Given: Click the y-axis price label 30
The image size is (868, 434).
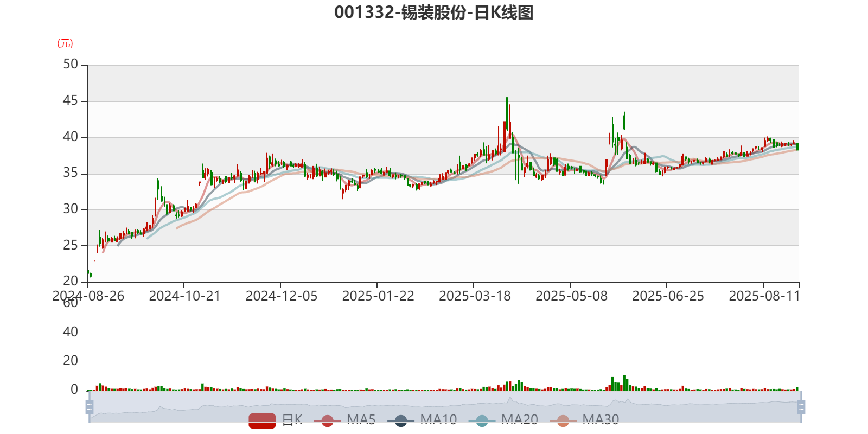Looking at the screenshot, I should [71, 209].
